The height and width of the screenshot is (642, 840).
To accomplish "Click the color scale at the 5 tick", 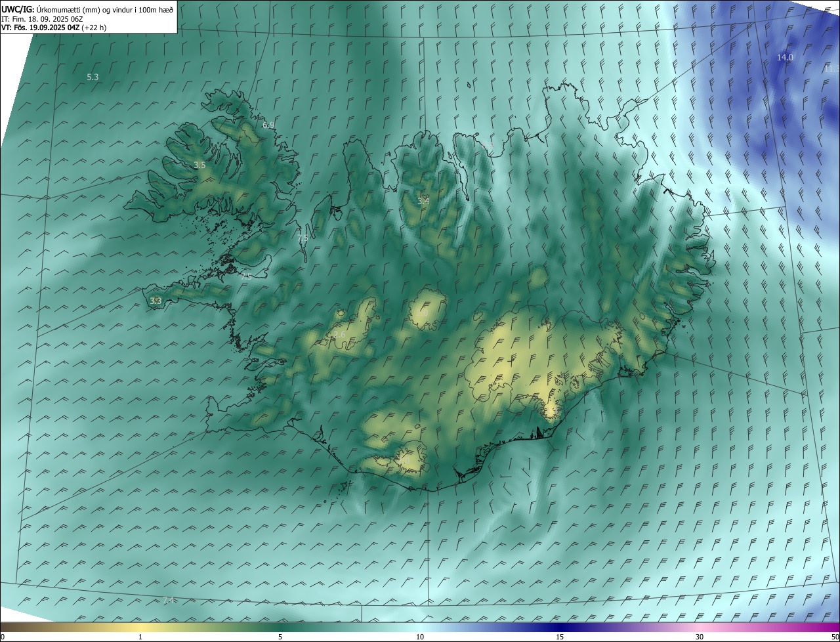I will click(280, 637).
